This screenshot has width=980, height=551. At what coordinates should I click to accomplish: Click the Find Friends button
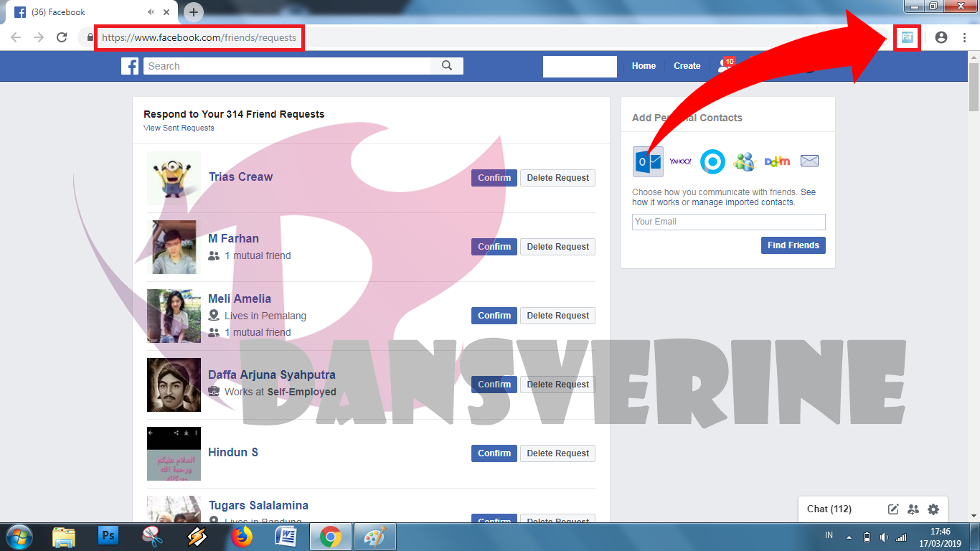coord(793,245)
